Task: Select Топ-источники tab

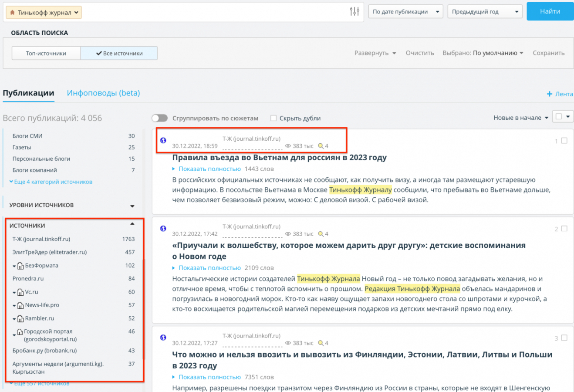Action: [x=46, y=53]
